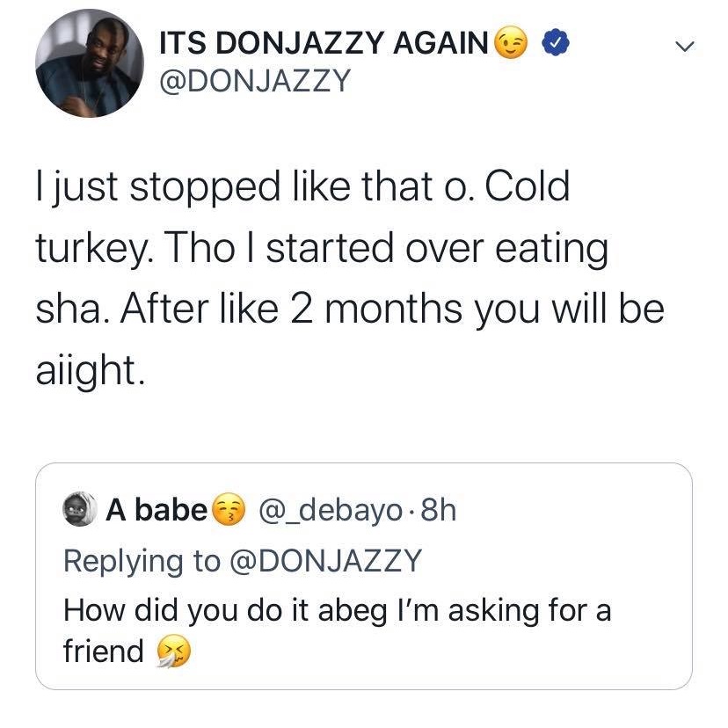Click the winking emoji beside the name
Viewport: 728px width, 728px height.
513,41
